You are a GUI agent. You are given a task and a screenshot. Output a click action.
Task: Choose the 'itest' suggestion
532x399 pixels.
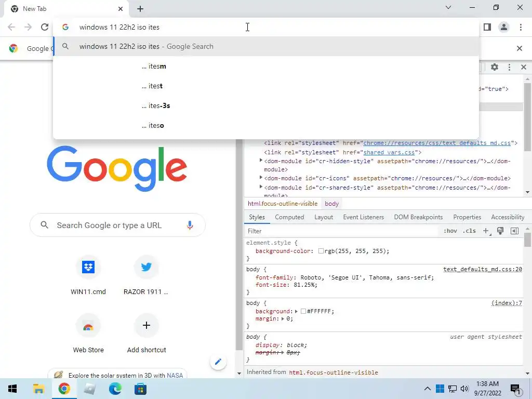266,86
